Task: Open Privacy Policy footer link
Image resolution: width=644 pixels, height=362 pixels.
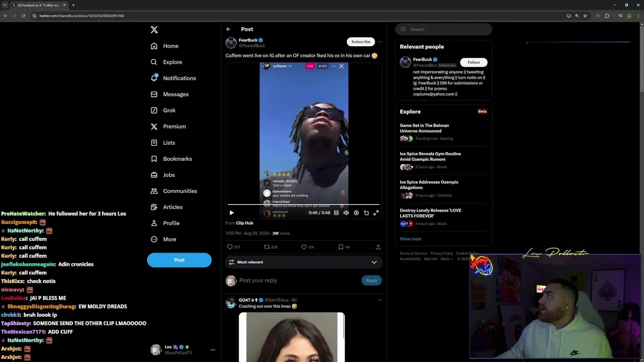Action: click(441, 253)
